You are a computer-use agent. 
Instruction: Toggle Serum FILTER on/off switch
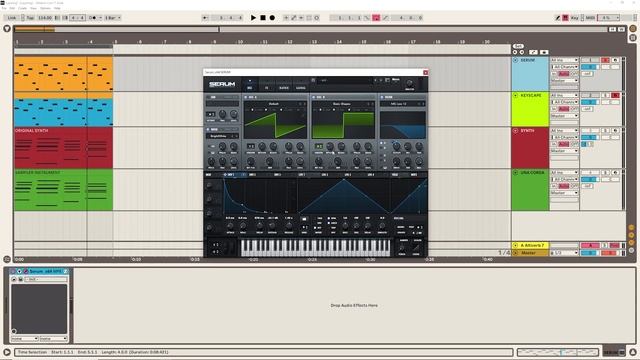(382, 97)
